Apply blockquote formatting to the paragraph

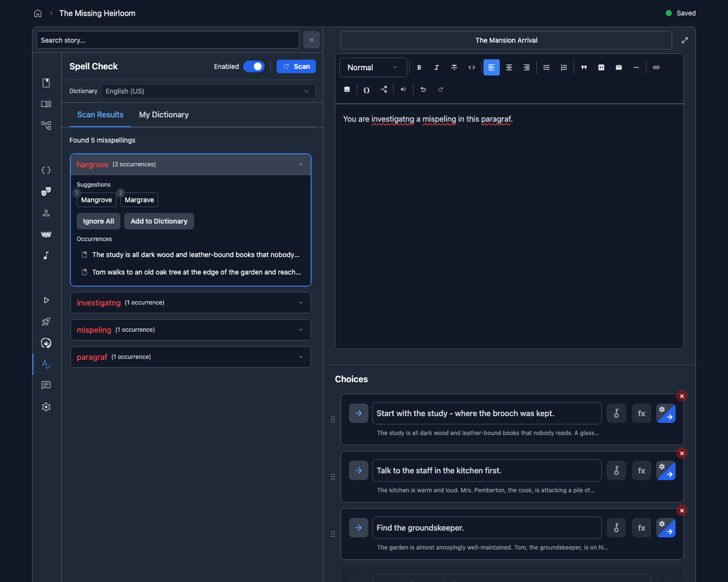(x=584, y=67)
